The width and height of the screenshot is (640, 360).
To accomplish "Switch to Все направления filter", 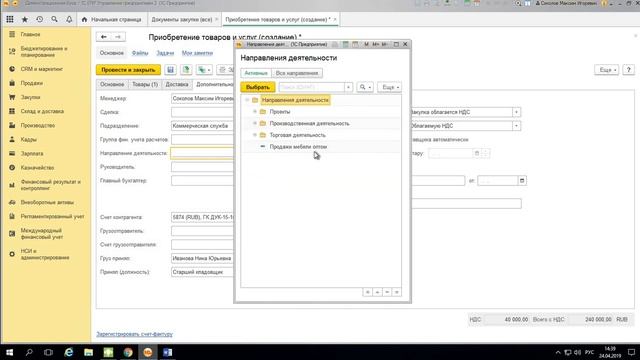I will click(x=297, y=73).
